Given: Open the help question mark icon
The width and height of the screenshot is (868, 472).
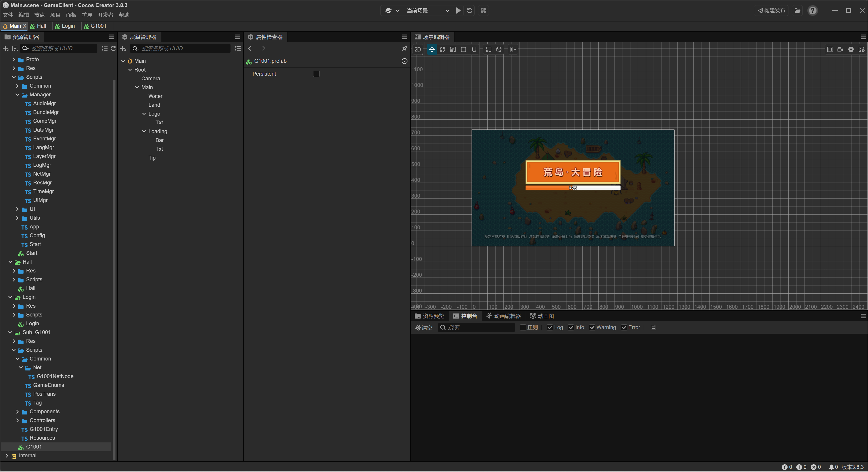Looking at the screenshot, I should 812,10.
